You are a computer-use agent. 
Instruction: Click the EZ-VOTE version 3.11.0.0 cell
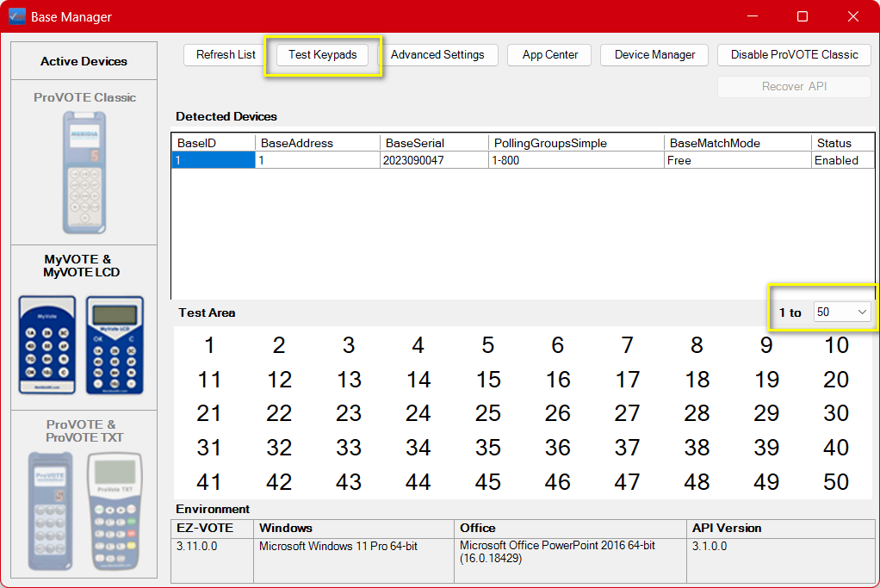(x=213, y=560)
